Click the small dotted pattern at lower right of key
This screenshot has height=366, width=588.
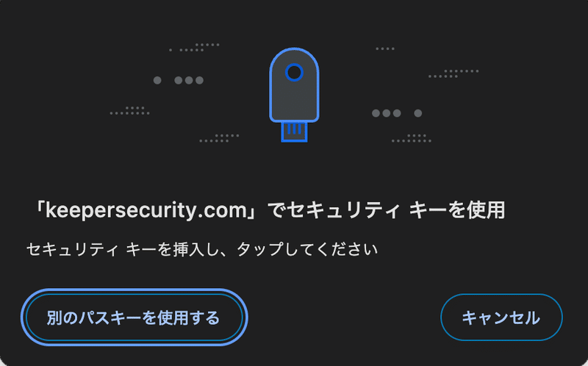coord(412,138)
